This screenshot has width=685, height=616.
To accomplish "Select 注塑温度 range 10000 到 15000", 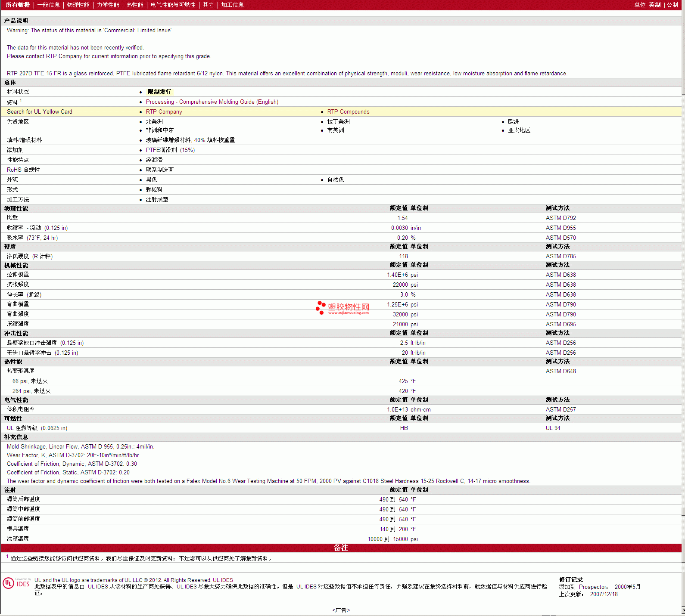I will click(388, 539).
